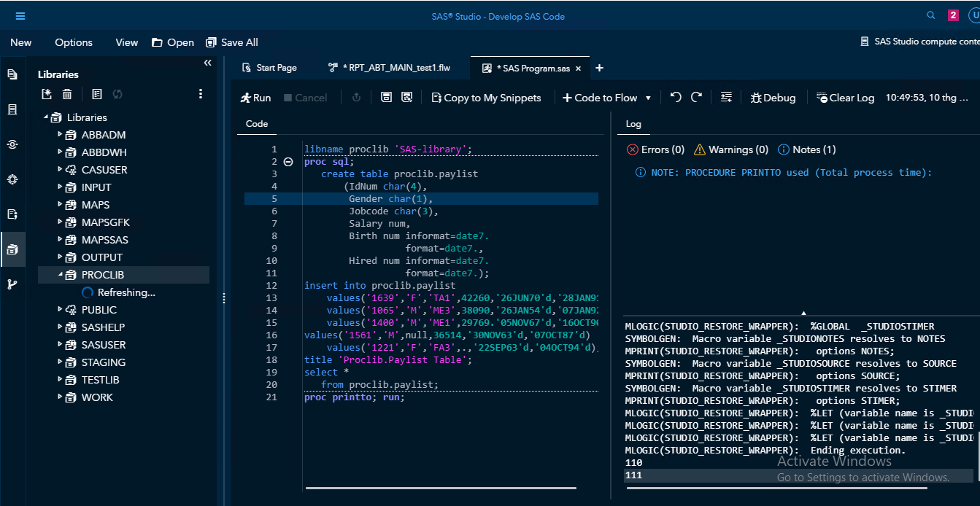Collapse the proc sql code fold

pos(288,162)
